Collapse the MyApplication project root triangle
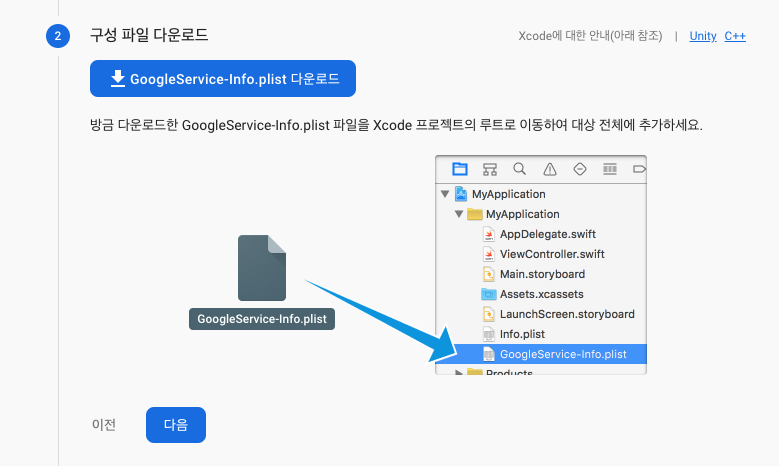 click(x=445, y=194)
